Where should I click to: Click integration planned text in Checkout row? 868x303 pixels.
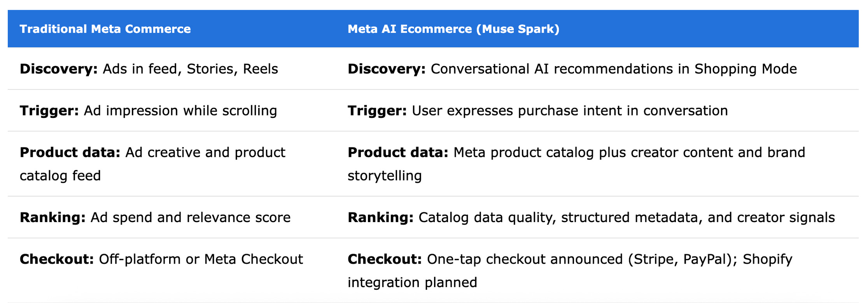412,282
